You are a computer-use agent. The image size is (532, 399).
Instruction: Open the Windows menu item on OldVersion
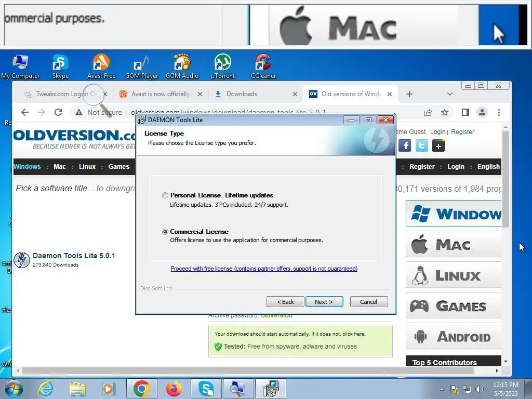tap(27, 167)
